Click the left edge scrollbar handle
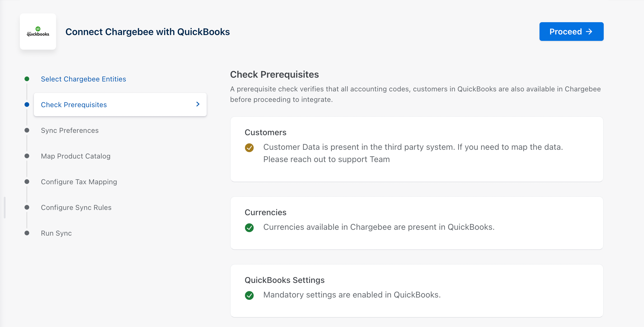The image size is (644, 327). click(5, 208)
